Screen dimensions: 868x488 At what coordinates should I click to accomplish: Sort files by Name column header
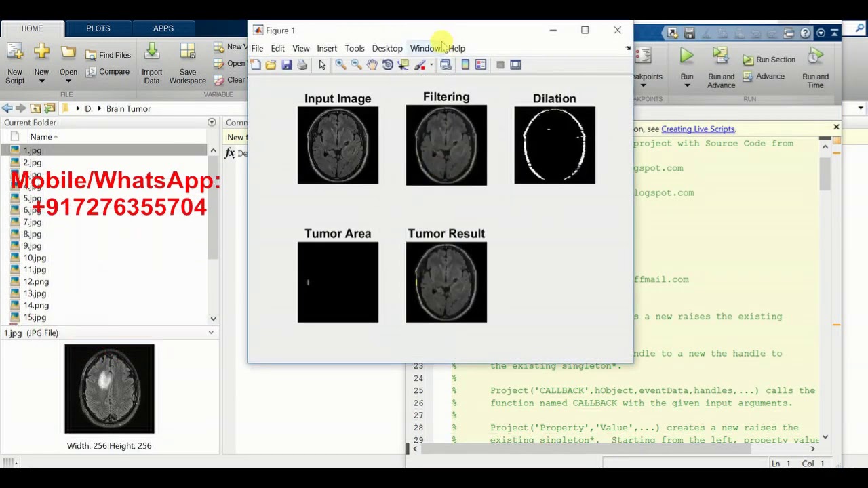[41, 137]
